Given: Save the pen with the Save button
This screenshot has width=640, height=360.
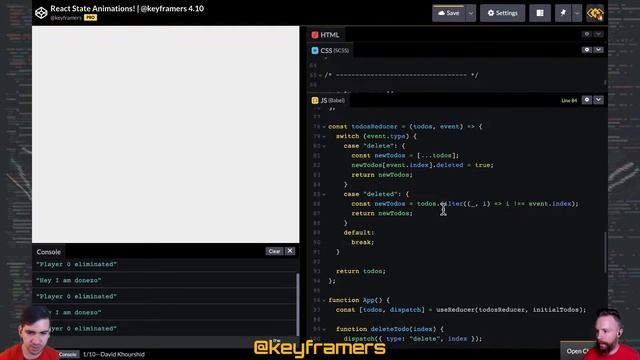Looking at the screenshot, I should coord(448,13).
